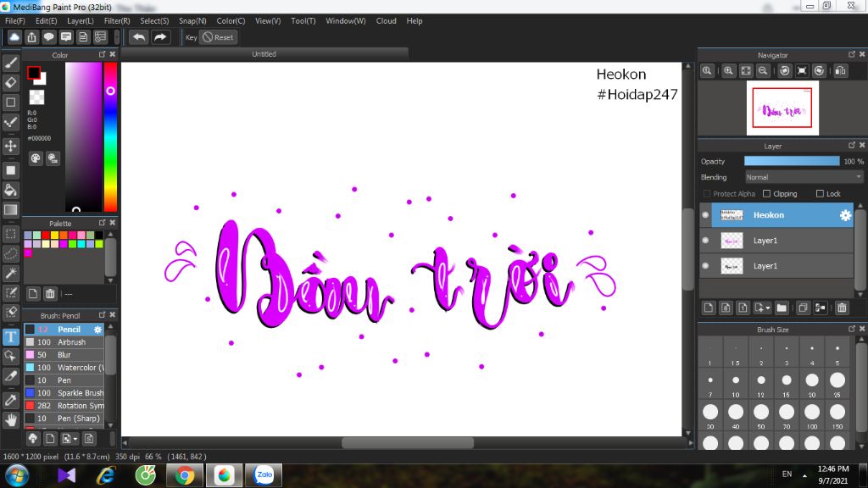Enable the Clipping checkbox
Screen dimensions: 868x488
tap(766, 194)
